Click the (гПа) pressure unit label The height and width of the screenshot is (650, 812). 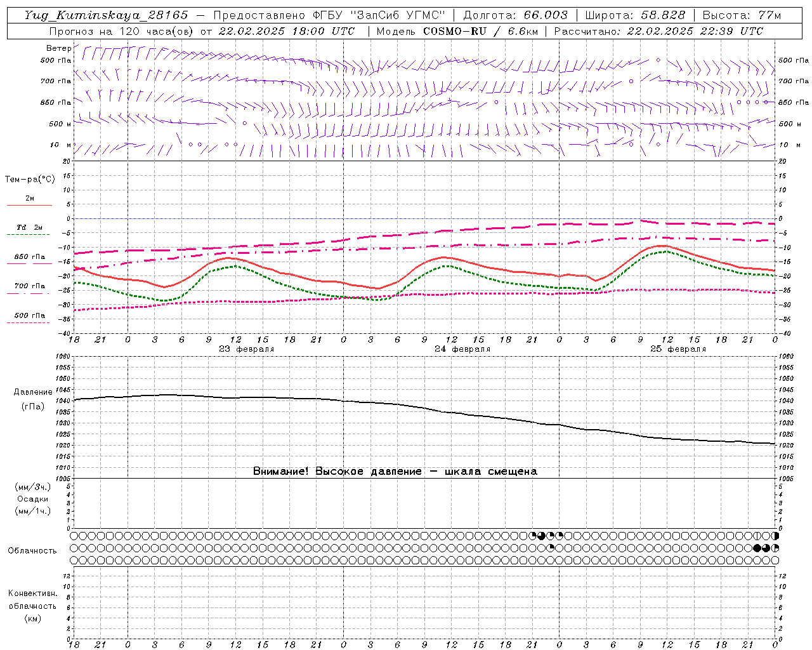pos(32,406)
